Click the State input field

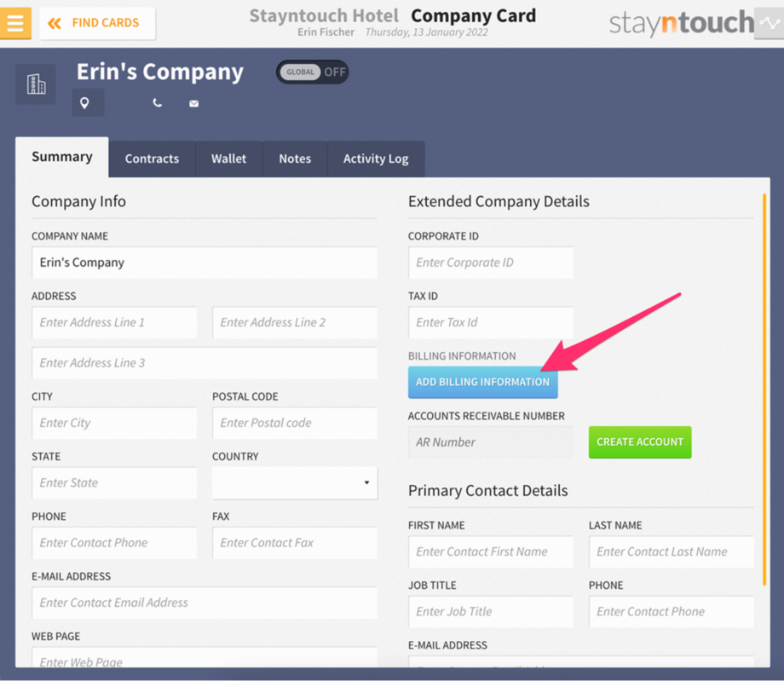(114, 483)
